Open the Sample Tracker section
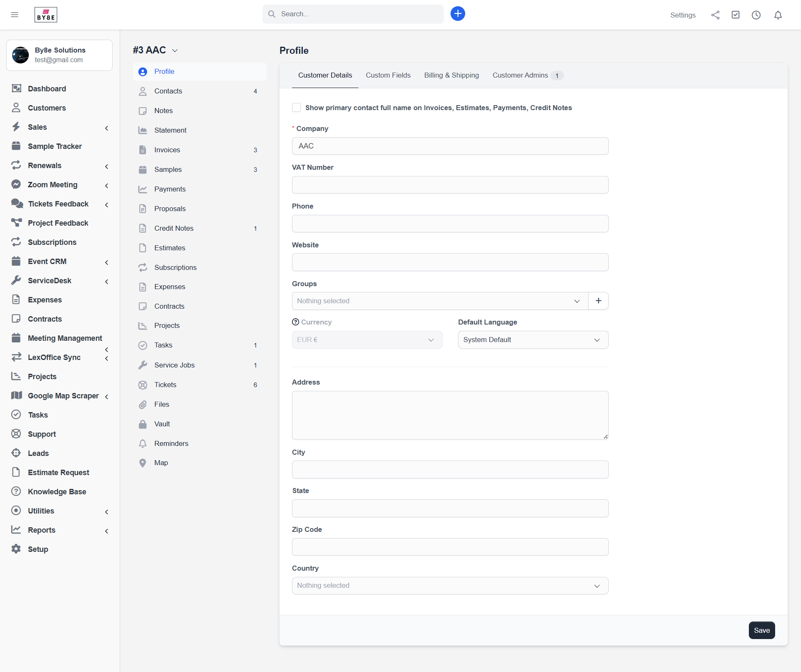Viewport: 801px width, 672px height. (x=55, y=146)
